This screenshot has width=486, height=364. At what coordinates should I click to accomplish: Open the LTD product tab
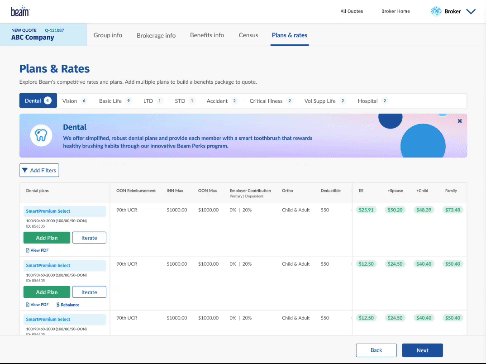coord(153,101)
